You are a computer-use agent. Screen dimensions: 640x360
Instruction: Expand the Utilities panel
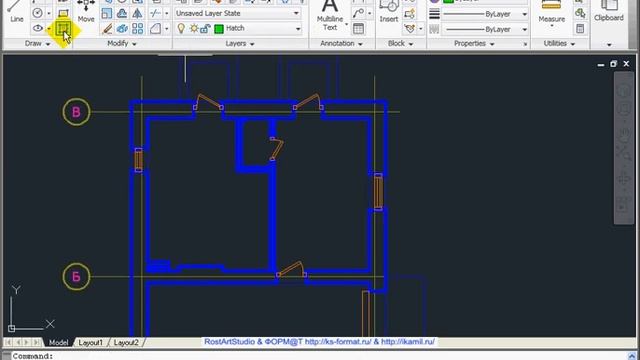[x=559, y=43]
